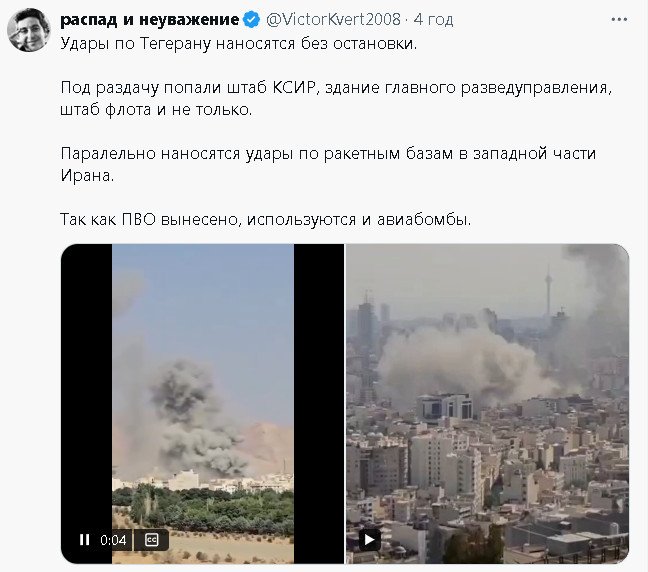Open the @VictorKvert2008 handle link

(x=333, y=19)
